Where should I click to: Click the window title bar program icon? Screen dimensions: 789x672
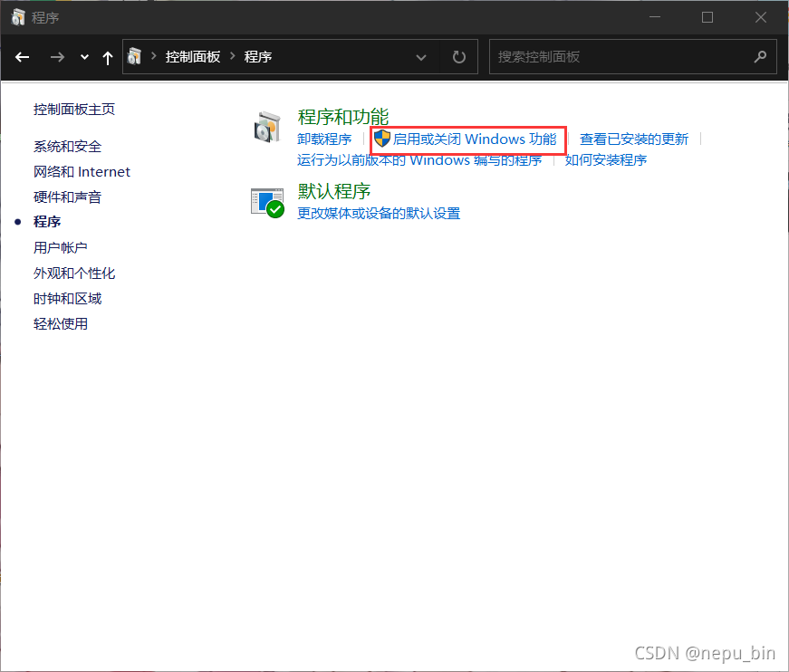[x=18, y=17]
